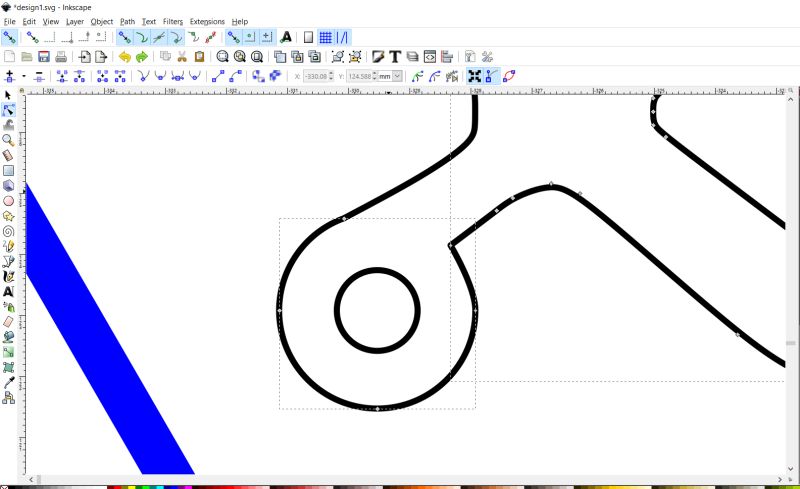Click the Cut scissors icon
800x489 pixels.
tap(182, 57)
